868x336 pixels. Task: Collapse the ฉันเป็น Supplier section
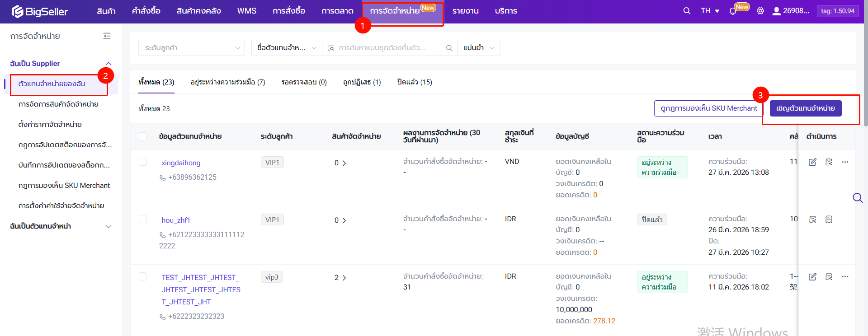pyautogui.click(x=108, y=64)
